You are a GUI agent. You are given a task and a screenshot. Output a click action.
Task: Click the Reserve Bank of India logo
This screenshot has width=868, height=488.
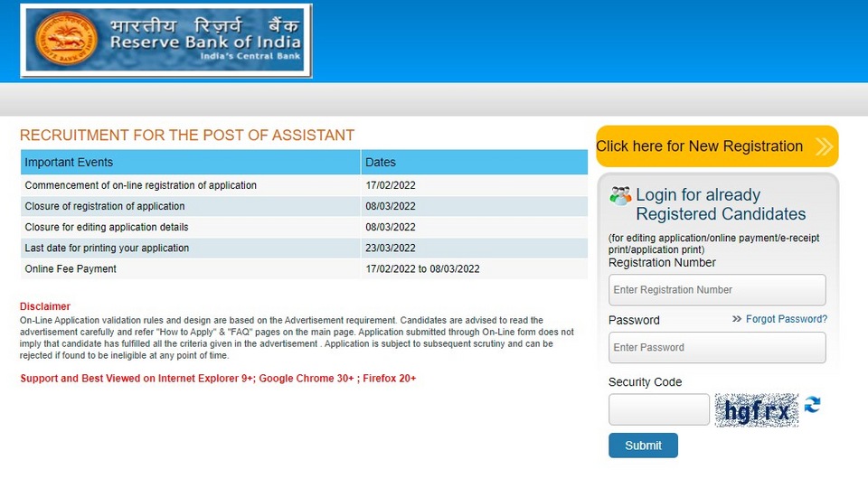coord(166,41)
